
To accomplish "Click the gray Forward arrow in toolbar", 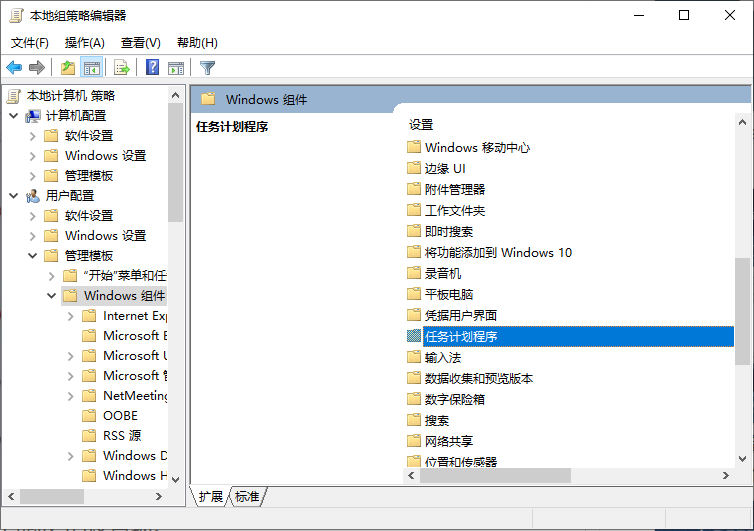I will 37,68.
